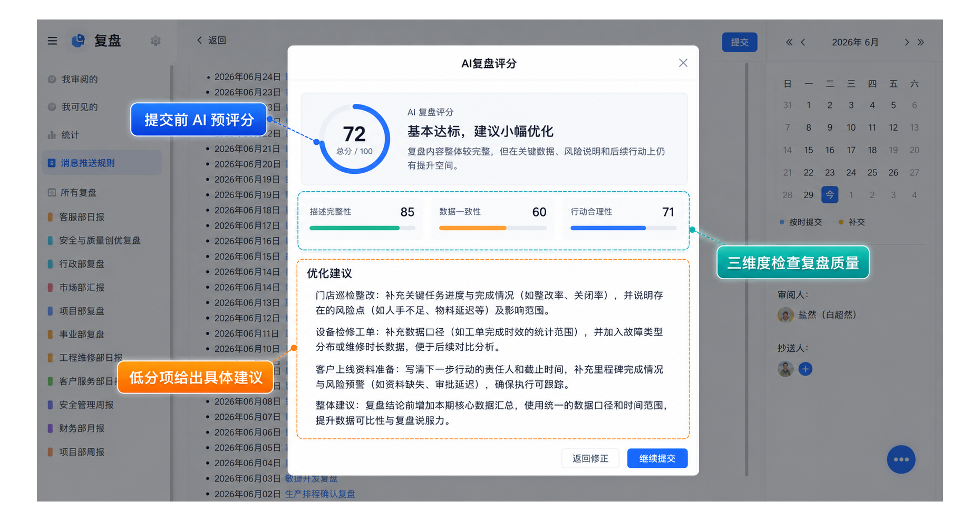Click the 行动合理性 score bar
Viewport: 980px width, 521px height.
(x=624, y=228)
